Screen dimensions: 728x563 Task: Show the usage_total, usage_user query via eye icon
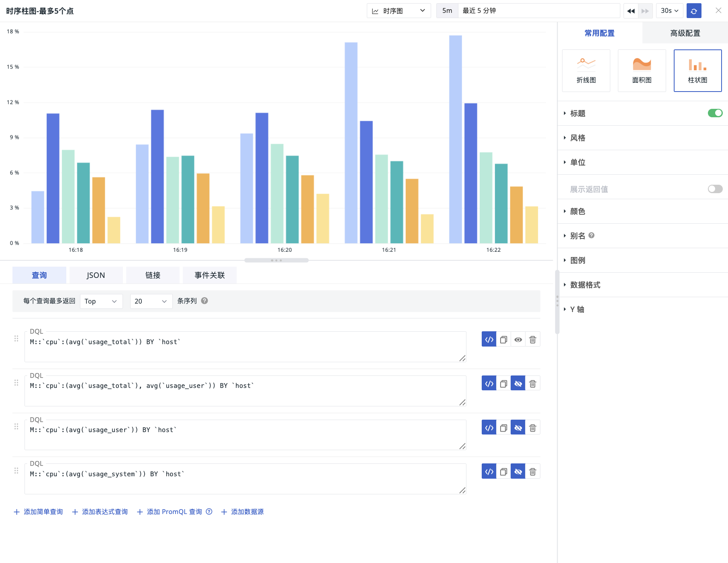tap(518, 384)
